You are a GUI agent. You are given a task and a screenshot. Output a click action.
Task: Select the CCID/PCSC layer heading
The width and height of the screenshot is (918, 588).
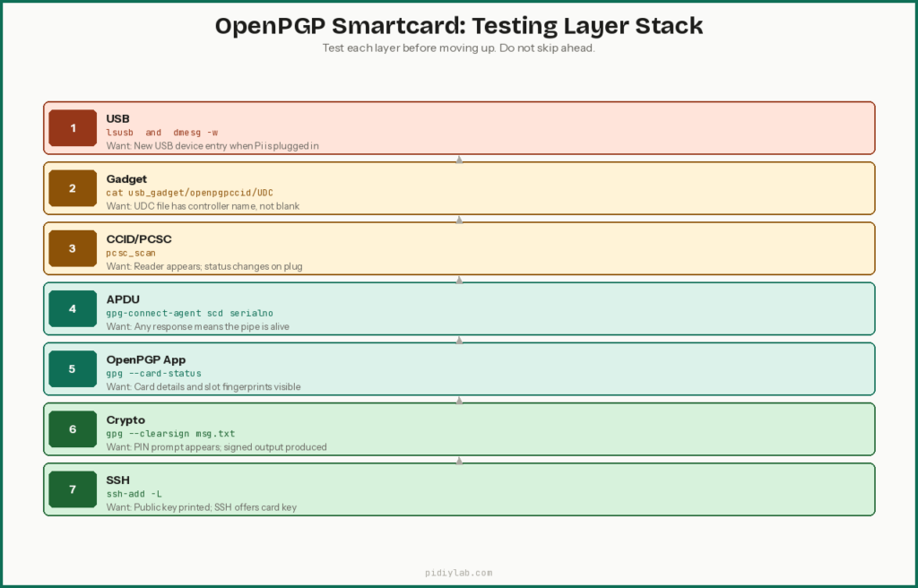click(x=139, y=239)
